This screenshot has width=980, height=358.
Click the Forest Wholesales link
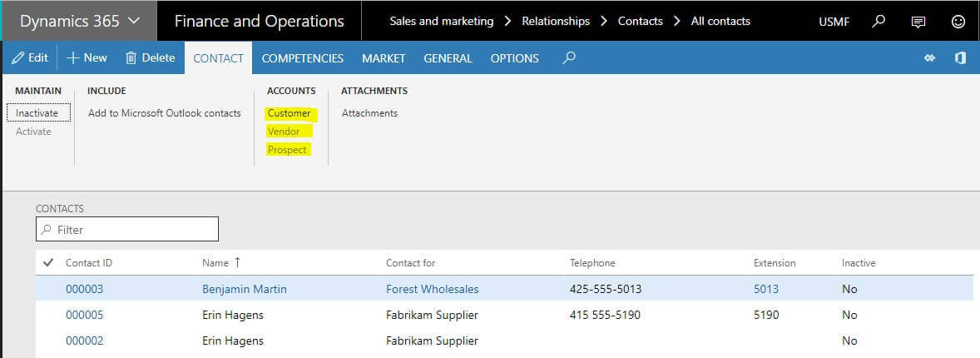(433, 289)
